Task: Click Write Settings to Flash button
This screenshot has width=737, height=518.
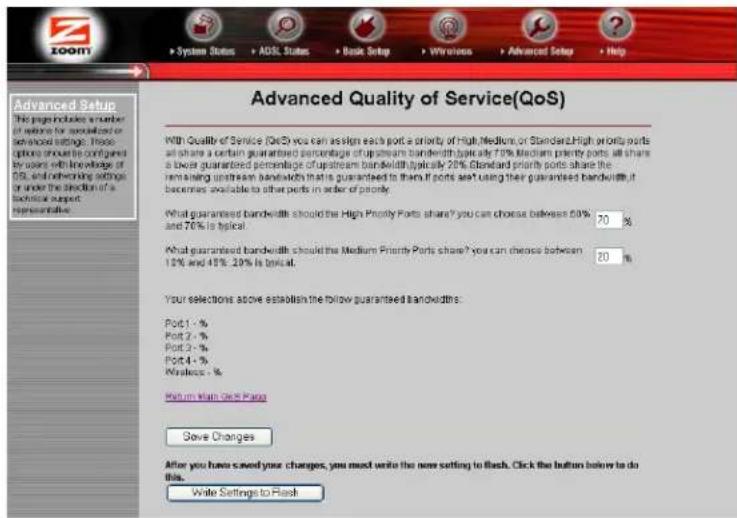Action: (x=245, y=493)
